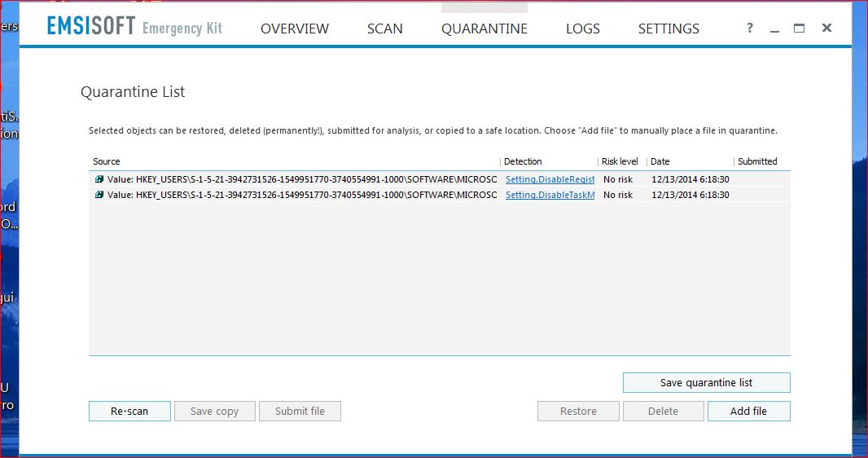Open the Setting.DisableTaskM detection link
Screen dimensions: 868x458
[x=550, y=195]
